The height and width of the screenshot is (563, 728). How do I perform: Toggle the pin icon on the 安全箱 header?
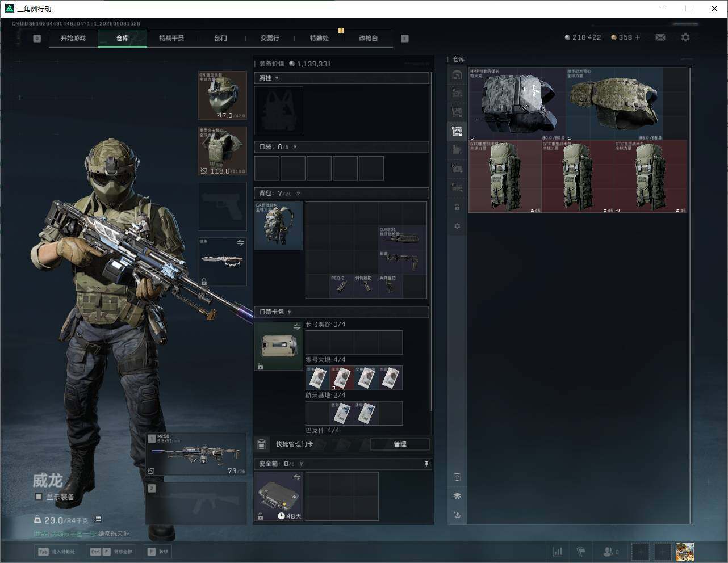pyautogui.click(x=426, y=464)
